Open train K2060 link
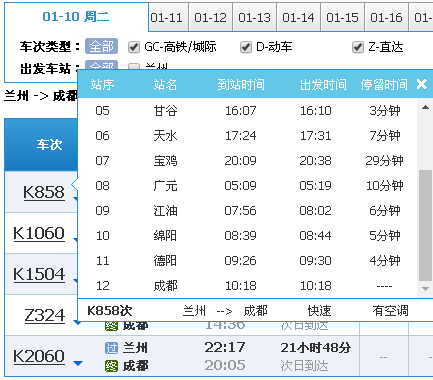Image resolution: width=433 pixels, height=380 pixels. tap(39, 356)
